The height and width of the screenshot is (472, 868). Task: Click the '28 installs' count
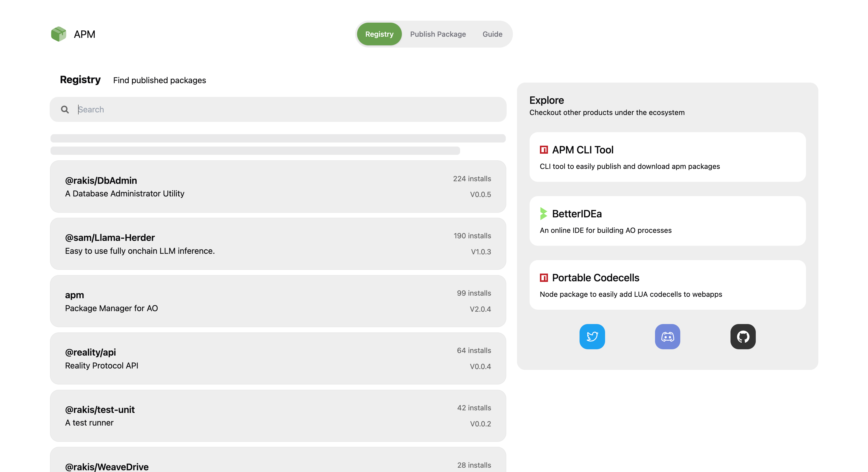pyautogui.click(x=474, y=465)
